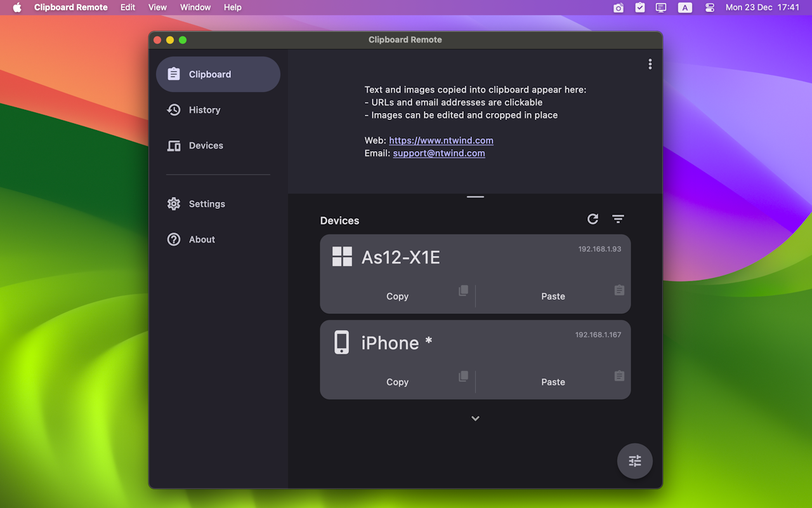The height and width of the screenshot is (508, 812).
Task: Expand device list with down chevron
Action: (x=475, y=418)
